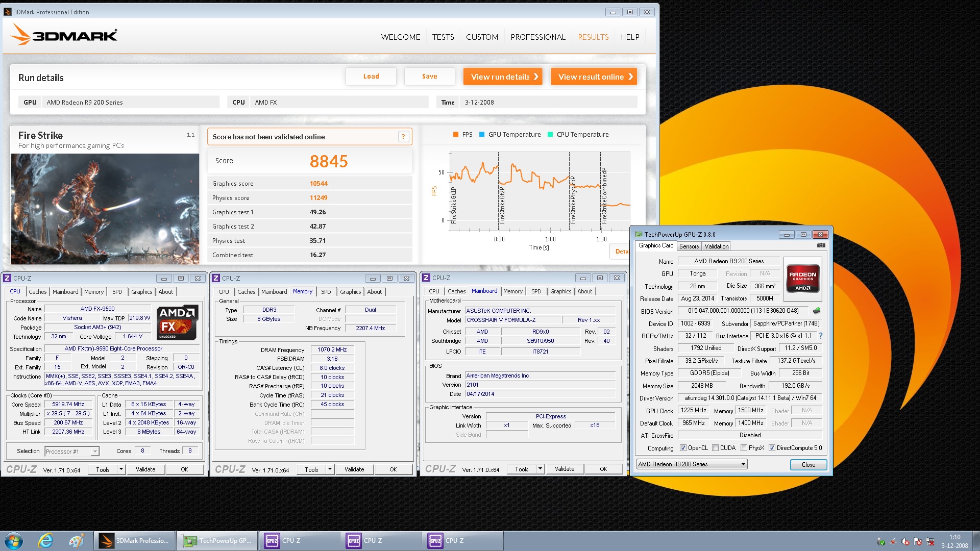Open the PROFESSIONAL section in 3DMark
This screenshot has width=980, height=551.
pyautogui.click(x=538, y=37)
